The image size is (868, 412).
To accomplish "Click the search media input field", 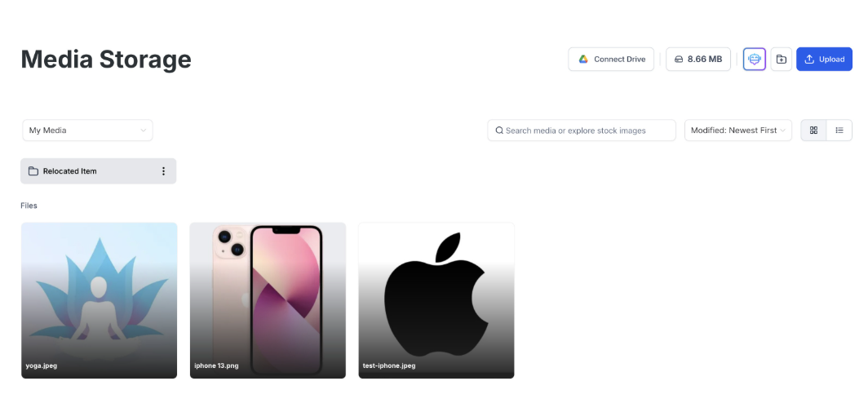I will tap(581, 131).
